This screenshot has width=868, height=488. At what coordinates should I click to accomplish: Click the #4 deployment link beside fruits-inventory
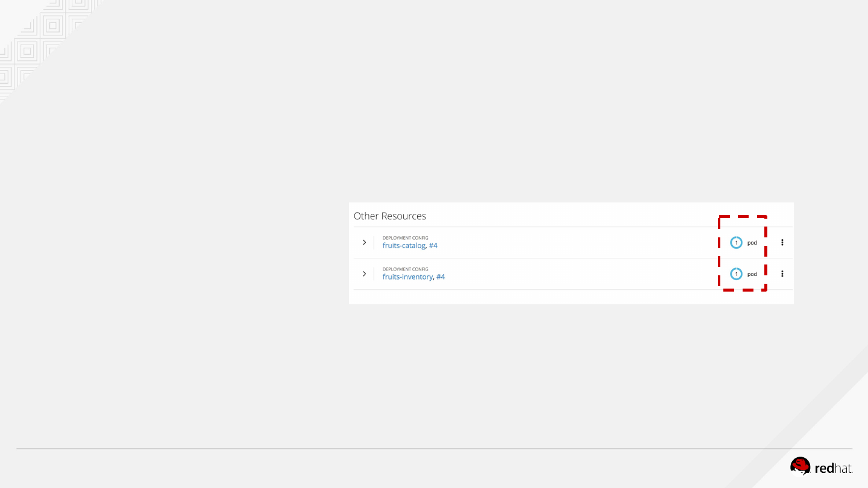point(441,277)
